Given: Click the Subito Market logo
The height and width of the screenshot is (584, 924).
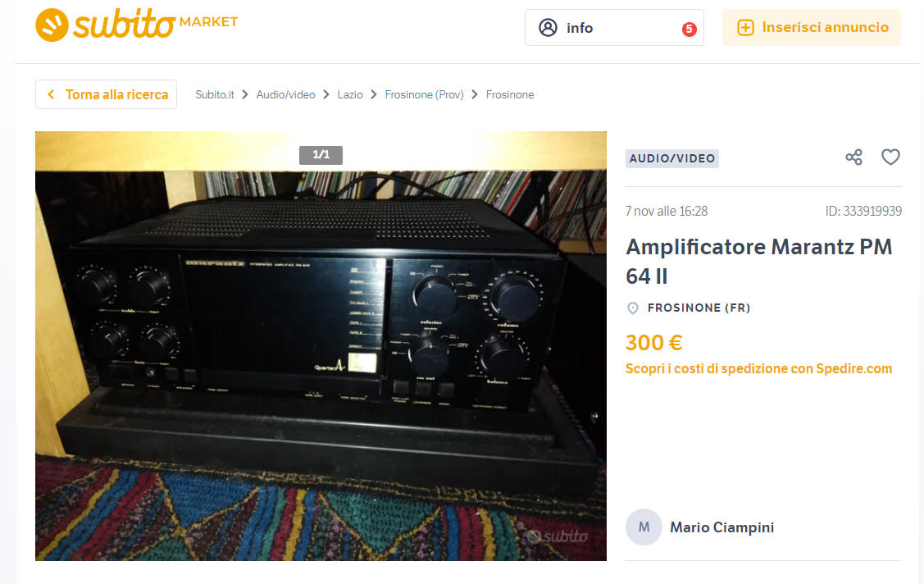Looking at the screenshot, I should (x=136, y=25).
